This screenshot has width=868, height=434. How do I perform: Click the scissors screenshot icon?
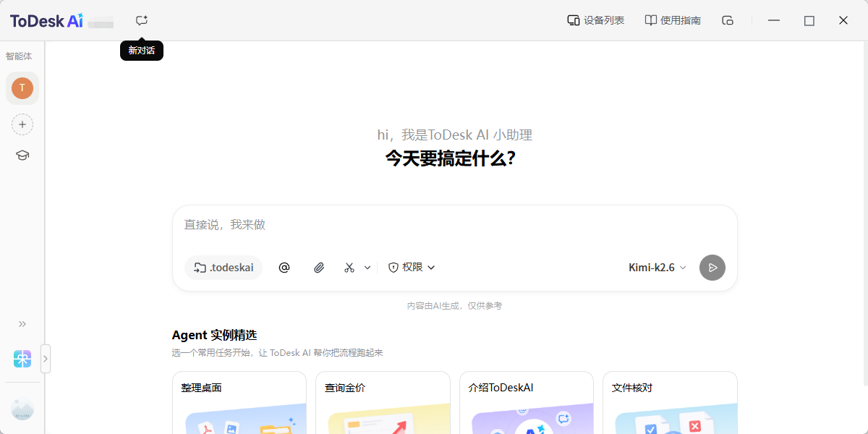click(x=349, y=268)
